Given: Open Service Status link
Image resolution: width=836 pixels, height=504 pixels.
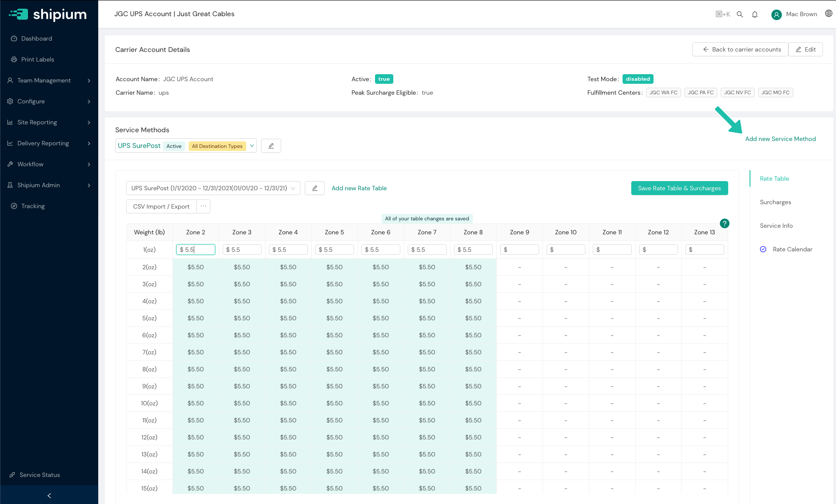Looking at the screenshot, I should [x=40, y=475].
